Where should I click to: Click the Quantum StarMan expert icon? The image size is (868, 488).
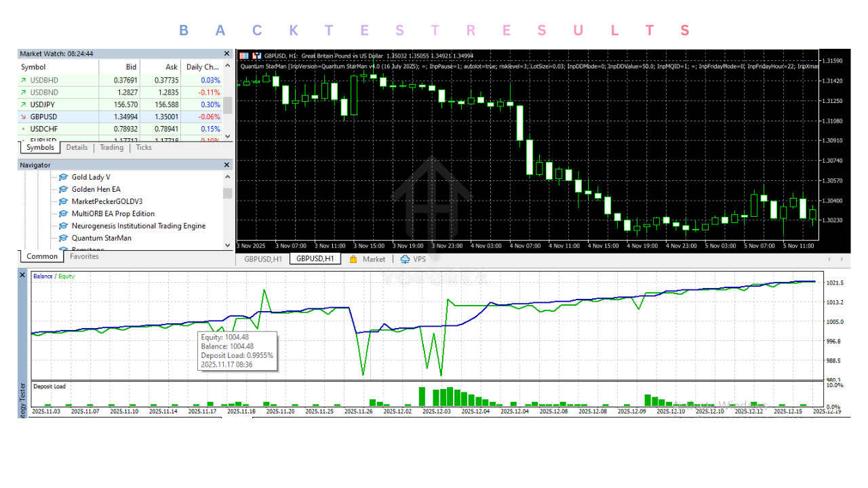(64, 238)
